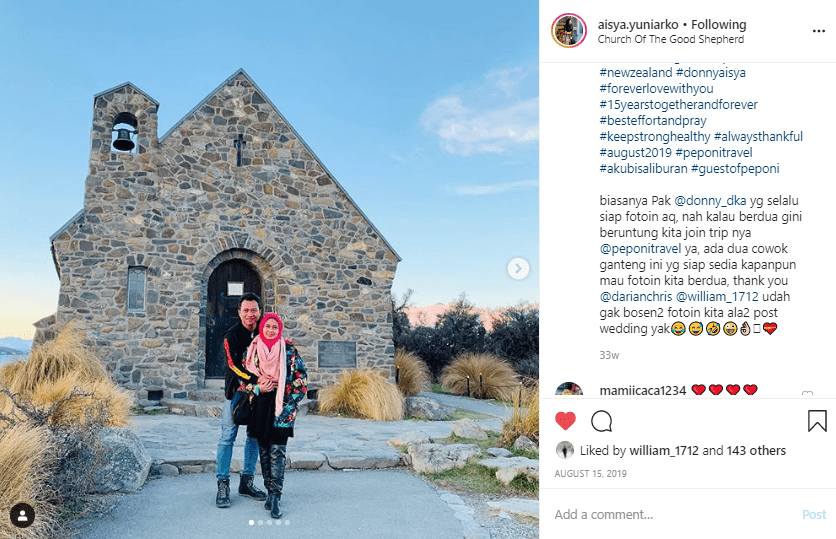Image resolution: width=836 pixels, height=539 pixels.
Task: Open the three-dots more options menu
Action: point(818,31)
